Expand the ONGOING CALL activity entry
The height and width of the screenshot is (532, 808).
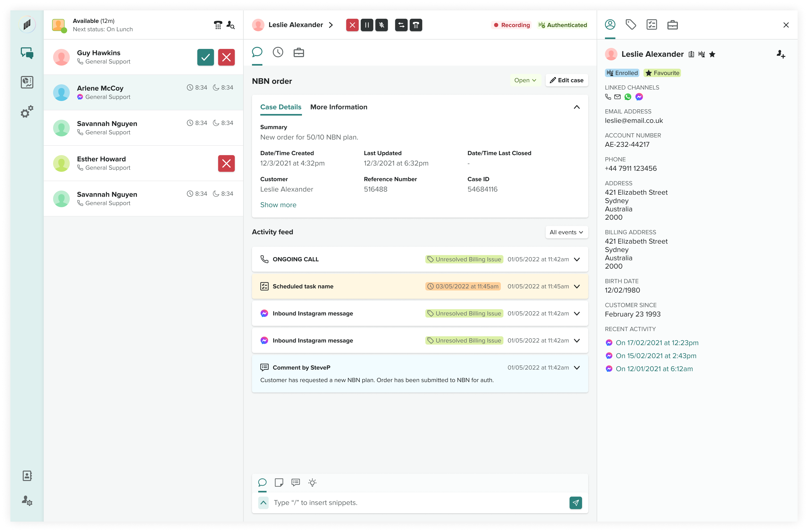577,259
